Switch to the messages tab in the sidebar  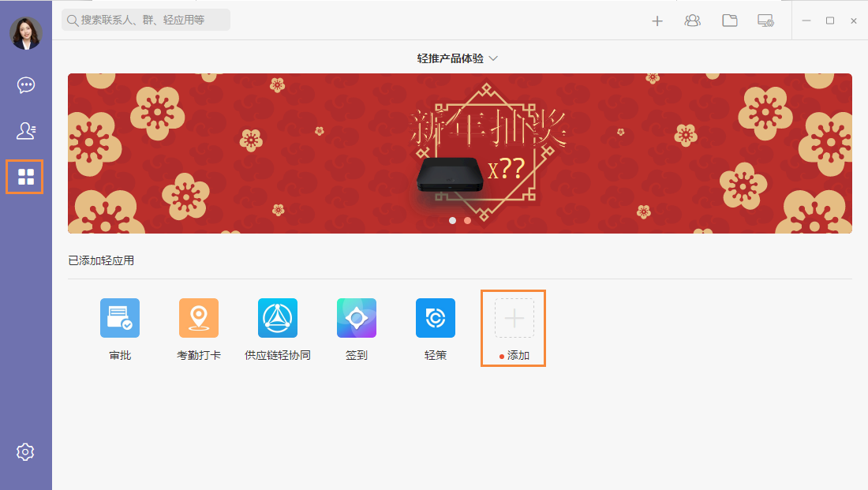click(25, 84)
